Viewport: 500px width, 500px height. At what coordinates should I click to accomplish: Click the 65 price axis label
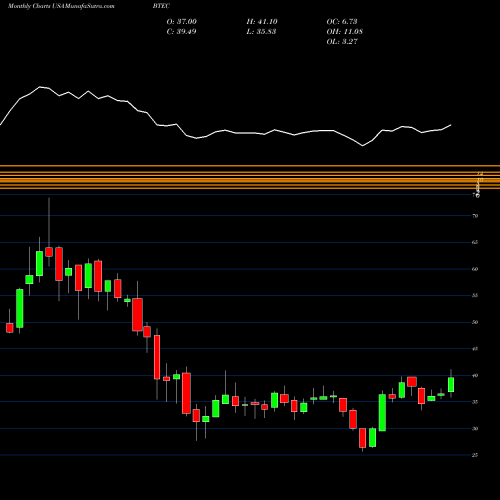[475, 242]
